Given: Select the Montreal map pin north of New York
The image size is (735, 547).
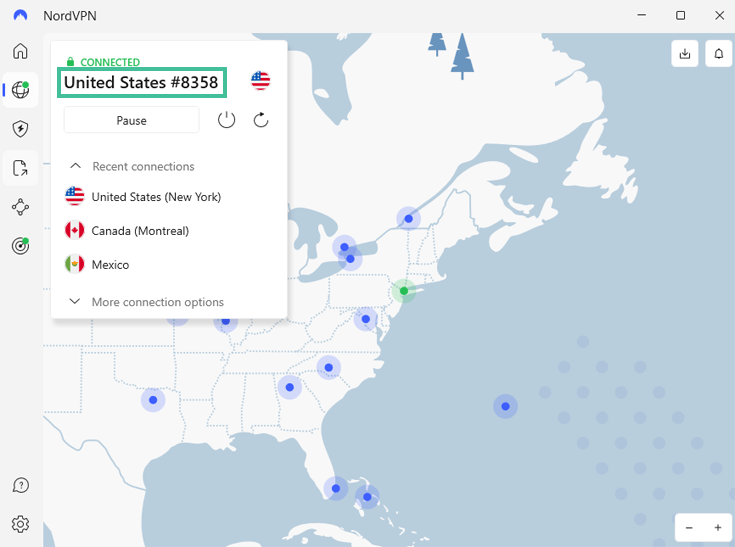Looking at the screenshot, I should pos(408,218).
